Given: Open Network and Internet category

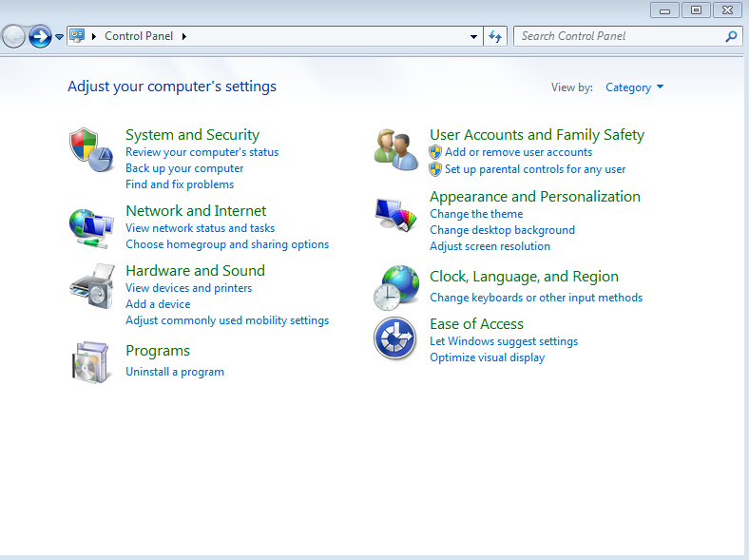Looking at the screenshot, I should tap(196, 211).
